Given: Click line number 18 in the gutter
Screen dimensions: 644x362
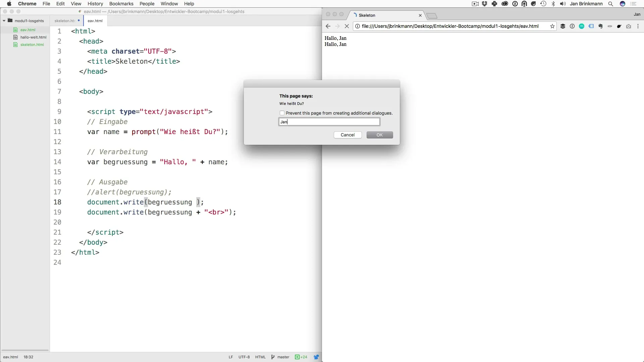Looking at the screenshot, I should click(57, 202).
